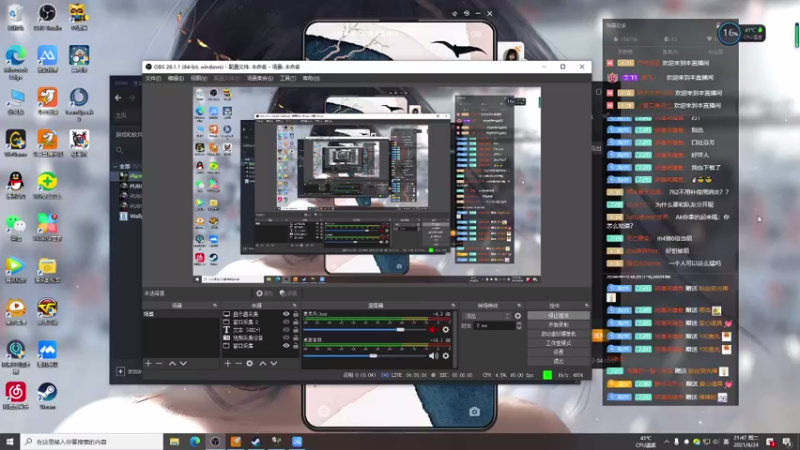800x450 pixels.
Task: Remove the selected scene with the minus button
Action: pos(159,363)
